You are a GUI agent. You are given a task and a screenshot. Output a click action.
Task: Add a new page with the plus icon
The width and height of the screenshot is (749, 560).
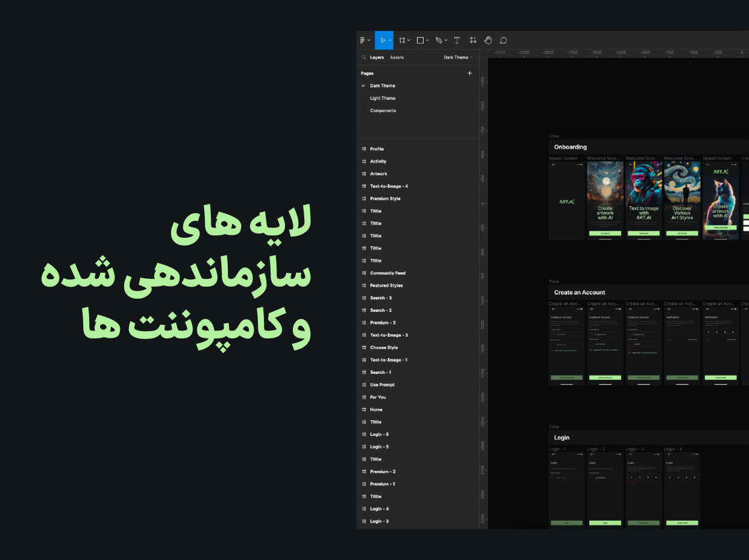(470, 73)
